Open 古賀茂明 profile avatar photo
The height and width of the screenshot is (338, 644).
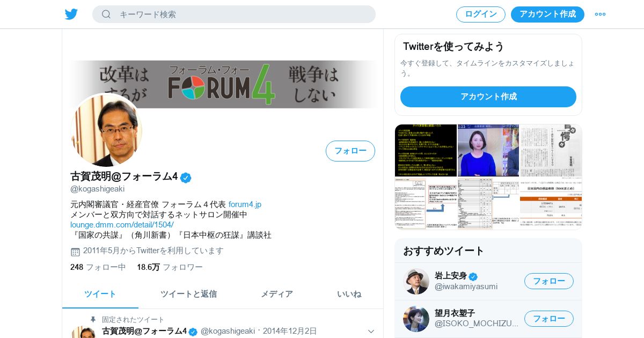106,130
